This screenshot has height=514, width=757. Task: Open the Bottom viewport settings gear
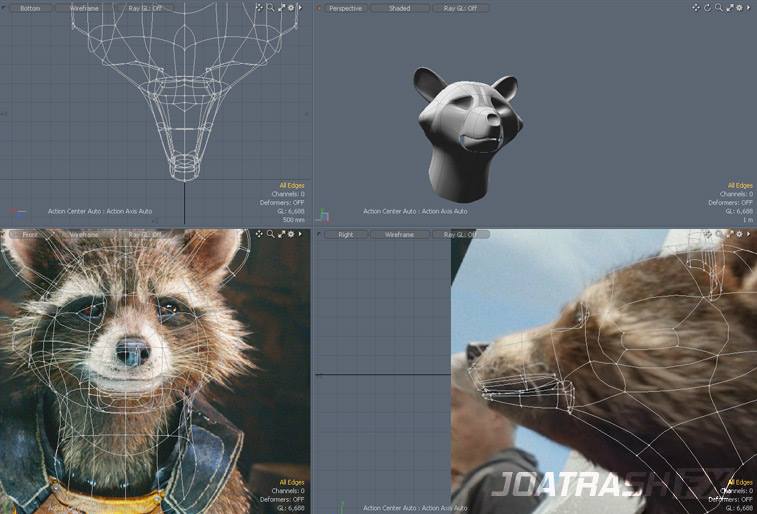pyautogui.click(x=291, y=7)
